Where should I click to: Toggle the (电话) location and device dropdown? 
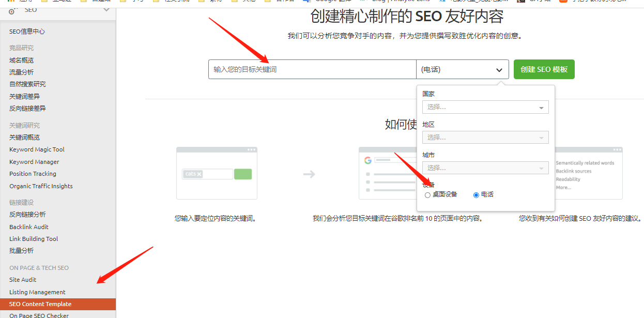point(463,69)
